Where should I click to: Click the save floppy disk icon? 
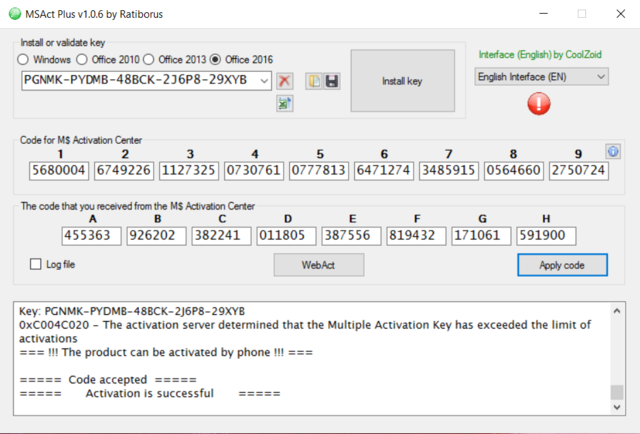click(331, 81)
